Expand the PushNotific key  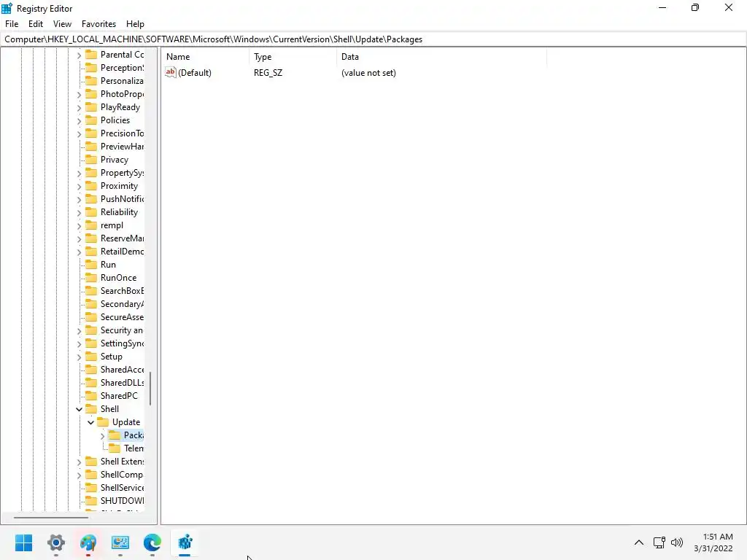[x=79, y=200]
